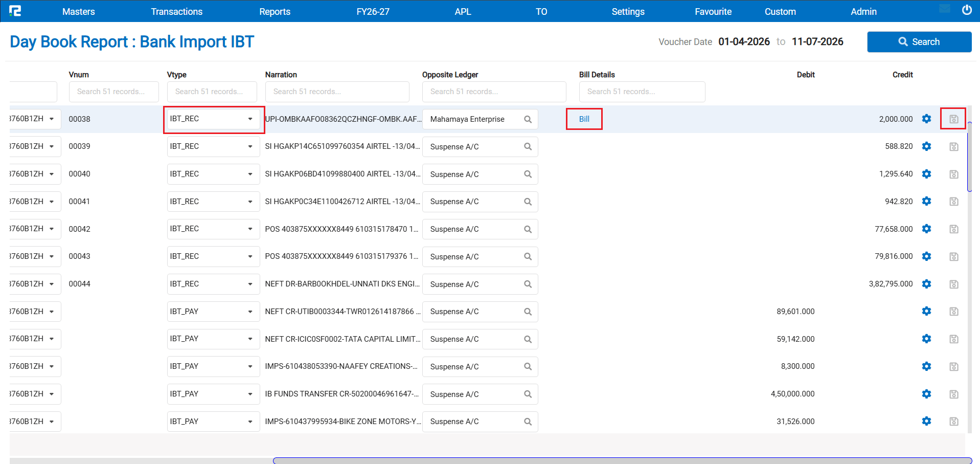Open the Reports menu
The width and height of the screenshot is (980, 464).
click(275, 11)
